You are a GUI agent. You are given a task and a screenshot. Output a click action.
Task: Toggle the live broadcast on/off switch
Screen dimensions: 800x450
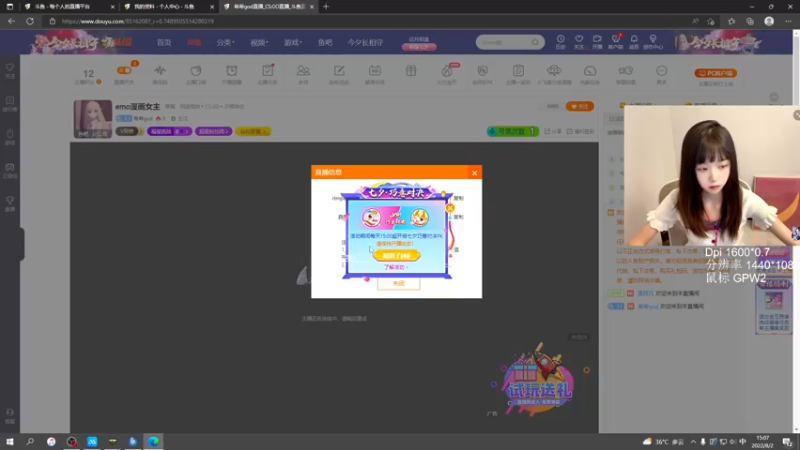click(124, 70)
